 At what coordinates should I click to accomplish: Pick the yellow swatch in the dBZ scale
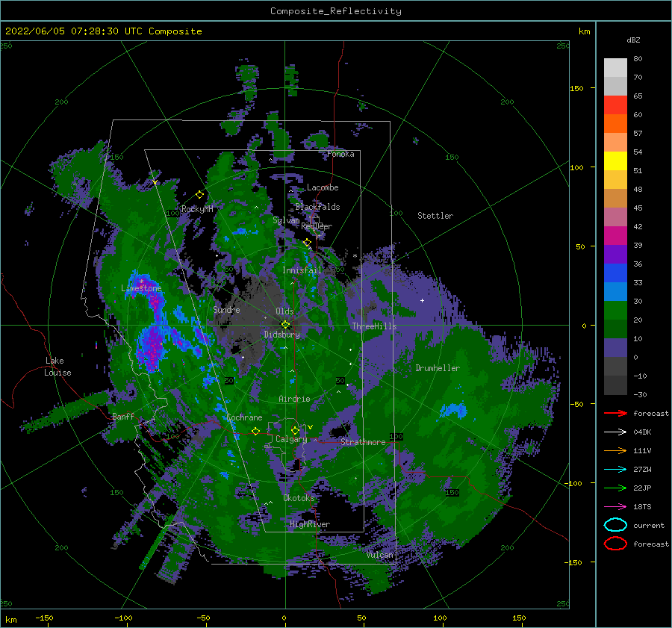615,161
